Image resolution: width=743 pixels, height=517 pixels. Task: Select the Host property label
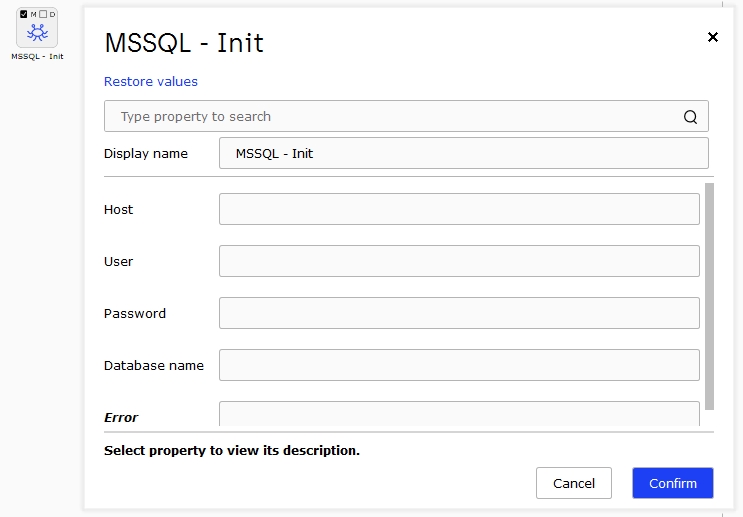click(x=118, y=209)
